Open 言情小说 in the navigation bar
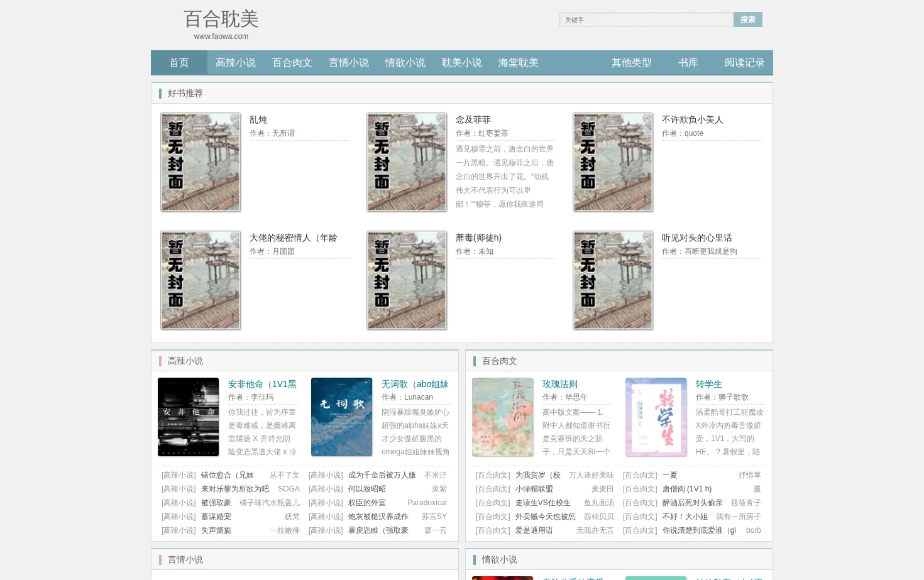924x580 pixels. pos(349,63)
